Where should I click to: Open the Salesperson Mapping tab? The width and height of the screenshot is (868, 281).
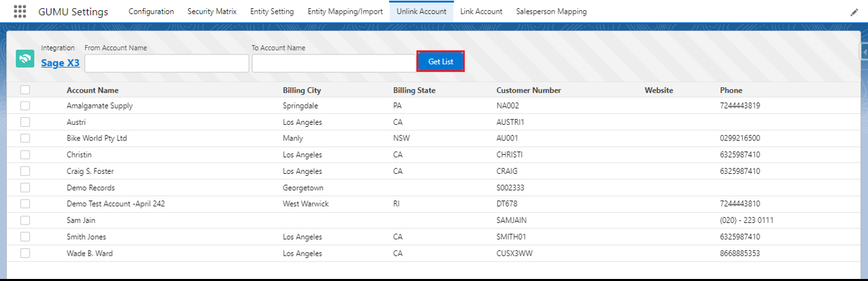coord(551,12)
